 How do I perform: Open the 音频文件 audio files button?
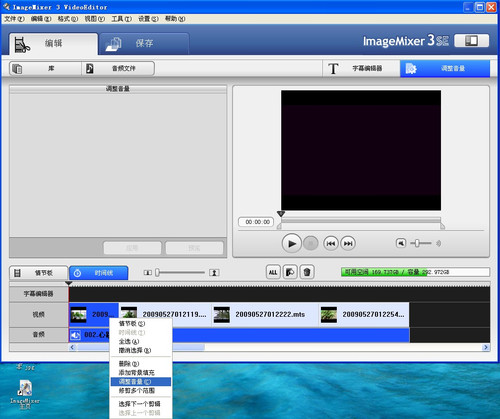(x=118, y=69)
